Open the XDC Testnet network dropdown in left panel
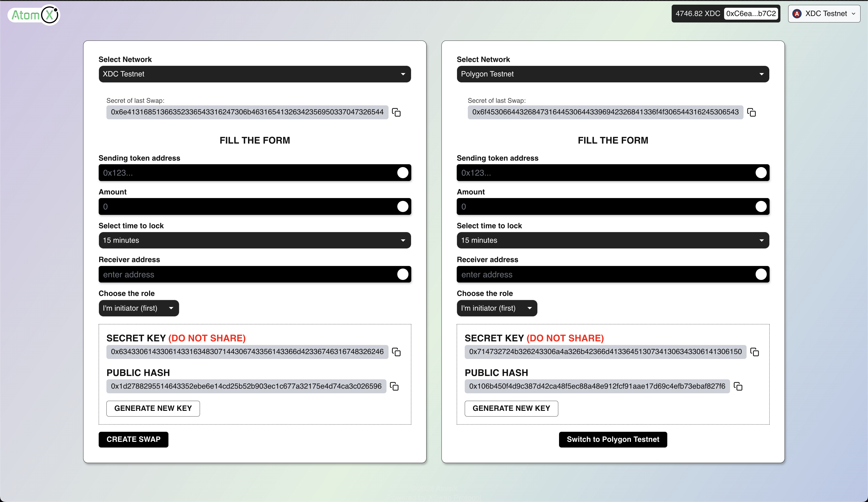This screenshot has height=502, width=868. tap(254, 74)
